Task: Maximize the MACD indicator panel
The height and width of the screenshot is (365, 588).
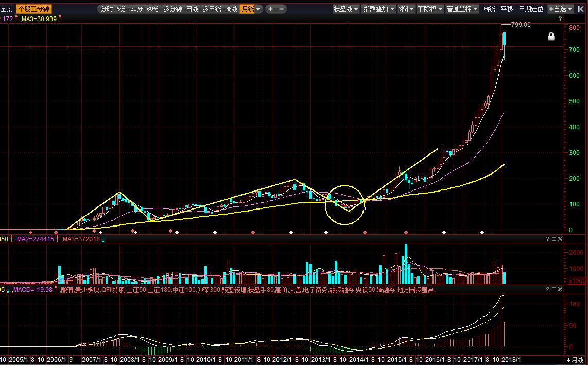Action: [x=554, y=290]
